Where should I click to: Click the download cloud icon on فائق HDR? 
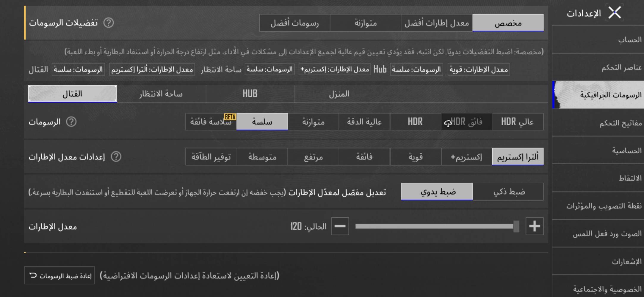point(448,123)
